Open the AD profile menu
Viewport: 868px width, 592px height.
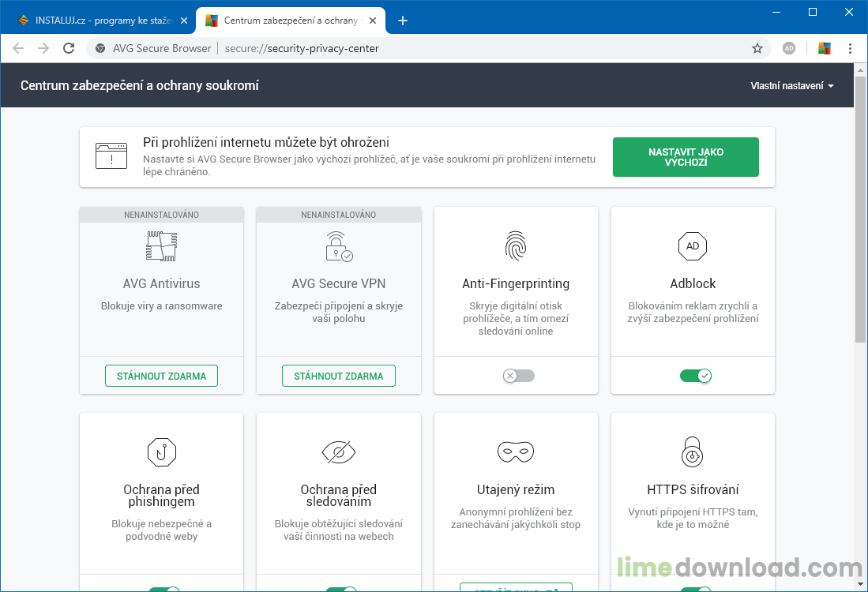click(789, 48)
